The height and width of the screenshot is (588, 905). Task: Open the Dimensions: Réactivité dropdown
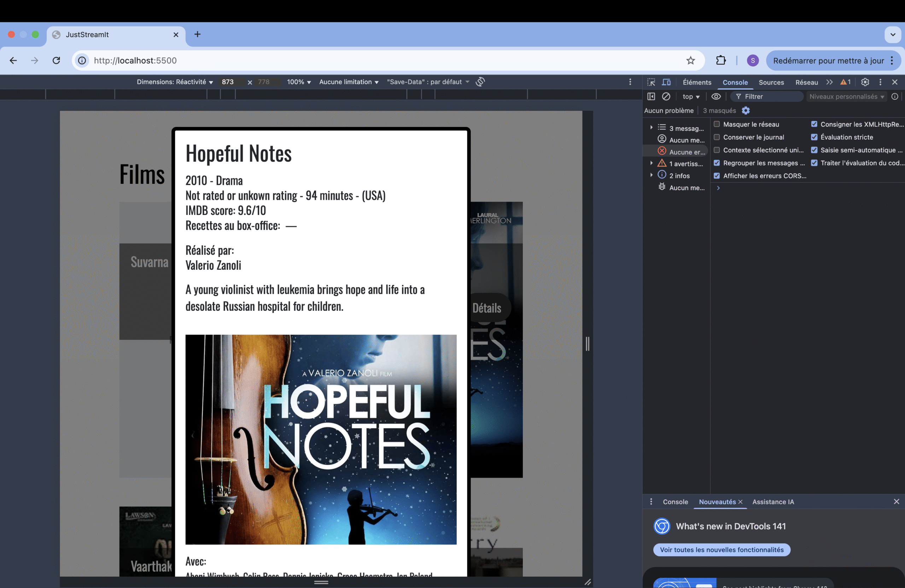[x=175, y=82]
